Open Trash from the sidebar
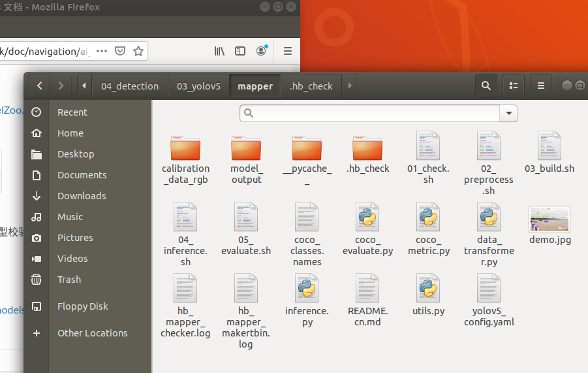This screenshot has height=373, width=588. (x=69, y=280)
